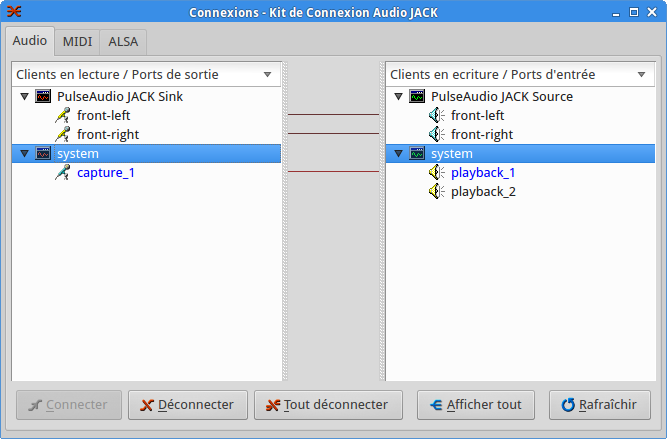667x439 pixels.
Task: Collapse the system readable clients node
Action: [x=24, y=154]
